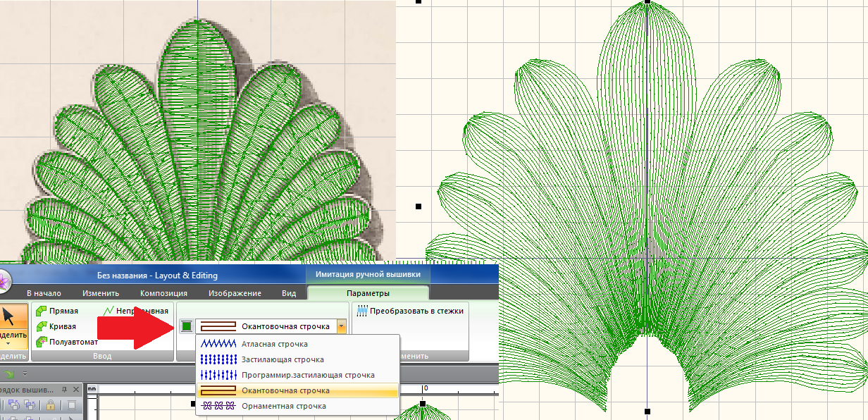Open the quick access toolbar customize arrow
The width and height of the screenshot is (868, 420).
click(25, 373)
